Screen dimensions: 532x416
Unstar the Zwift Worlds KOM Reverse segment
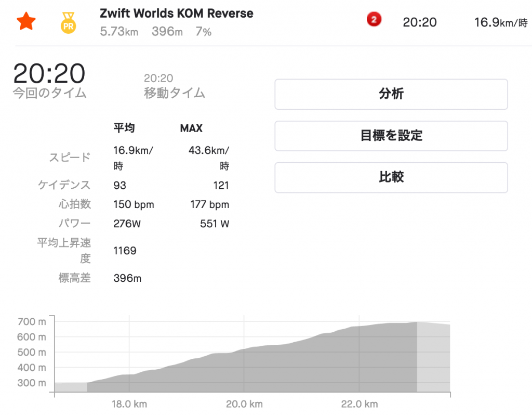26,22
